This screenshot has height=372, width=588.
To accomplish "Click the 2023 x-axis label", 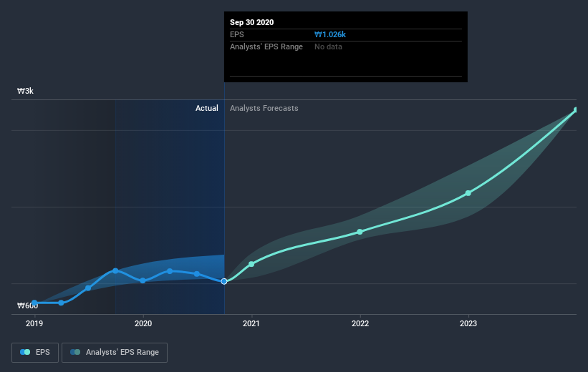I will coord(468,323).
